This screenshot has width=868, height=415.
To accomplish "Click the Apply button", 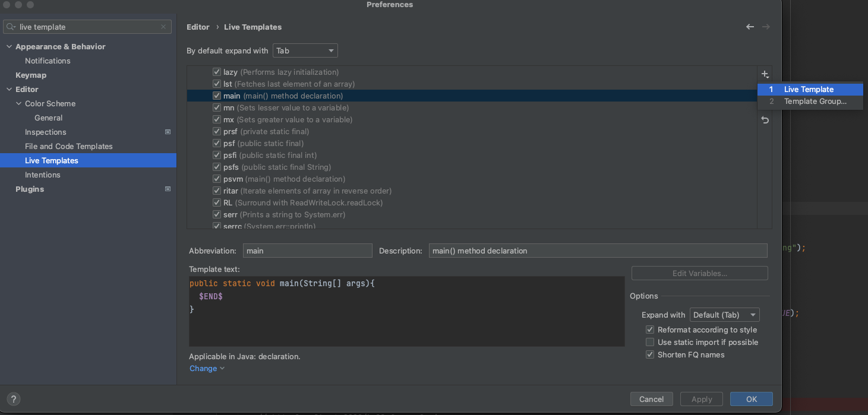I will [x=702, y=399].
